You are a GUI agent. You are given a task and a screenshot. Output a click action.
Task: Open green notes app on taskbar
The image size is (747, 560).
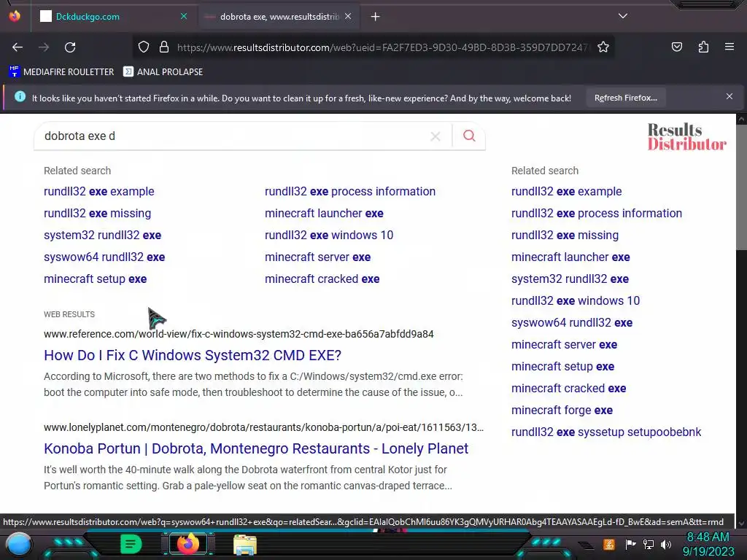point(131,544)
